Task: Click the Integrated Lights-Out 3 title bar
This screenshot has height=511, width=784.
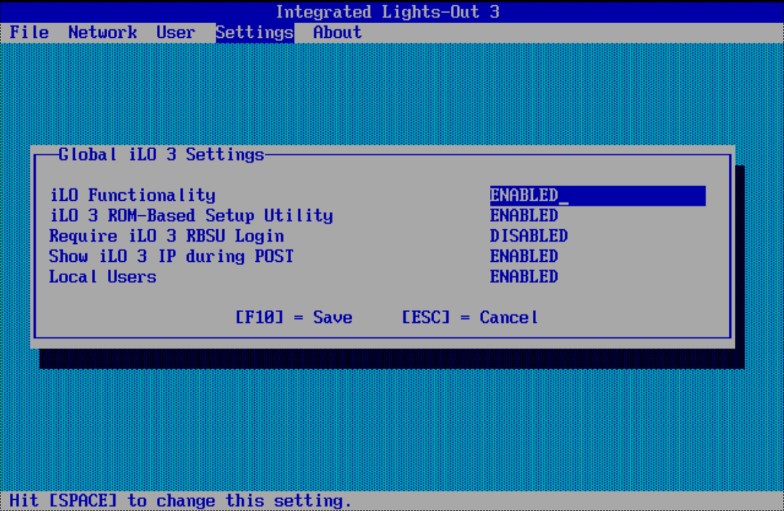Action: pos(388,12)
